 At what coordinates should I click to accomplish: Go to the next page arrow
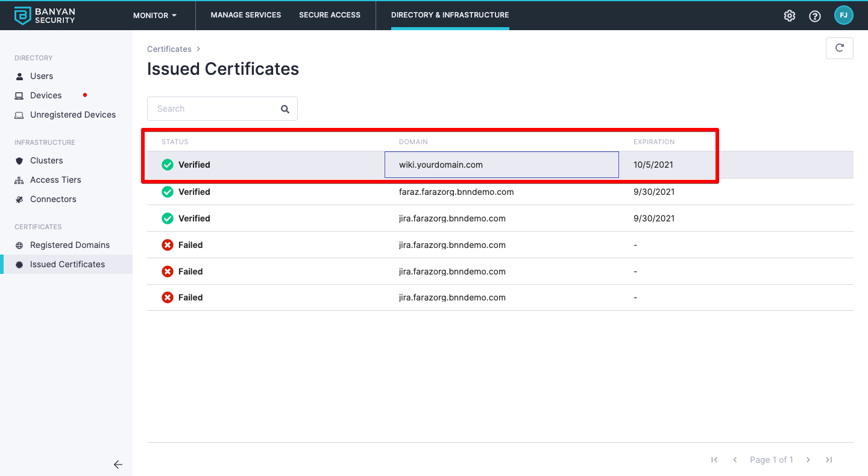[808, 460]
